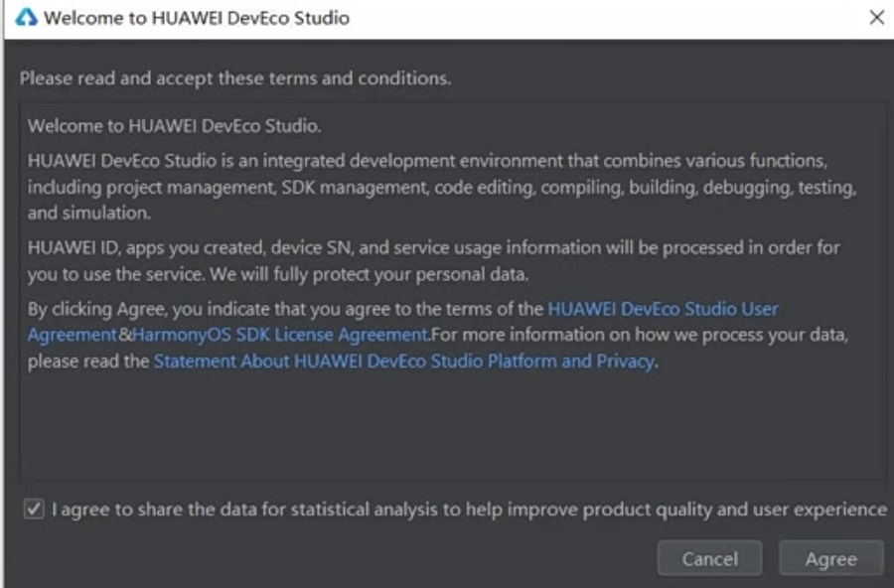Image resolution: width=894 pixels, height=588 pixels.
Task: Click 'Please read and accept these terms' heading
Action: pyautogui.click(x=234, y=78)
